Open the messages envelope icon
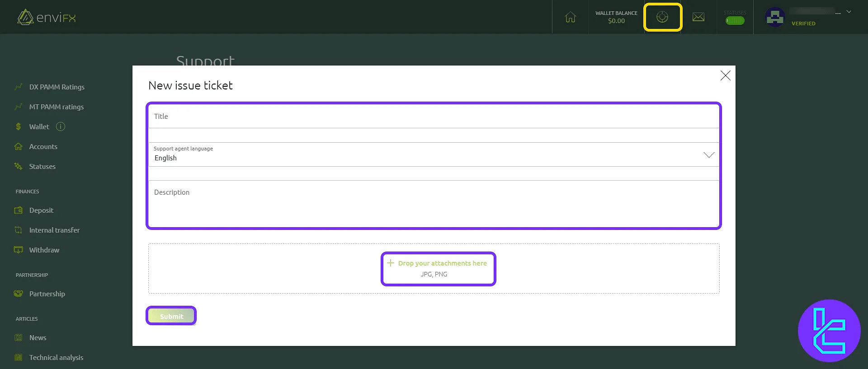 click(x=698, y=17)
